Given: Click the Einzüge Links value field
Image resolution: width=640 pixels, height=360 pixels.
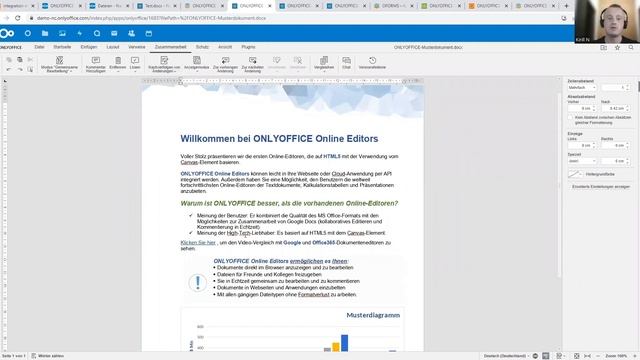Looking at the screenshot, I should [582, 145].
